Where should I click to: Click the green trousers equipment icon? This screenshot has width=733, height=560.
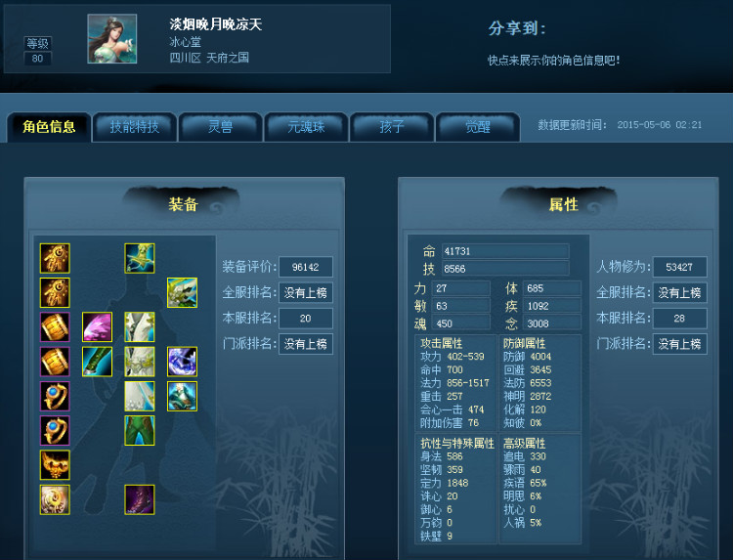(140, 431)
